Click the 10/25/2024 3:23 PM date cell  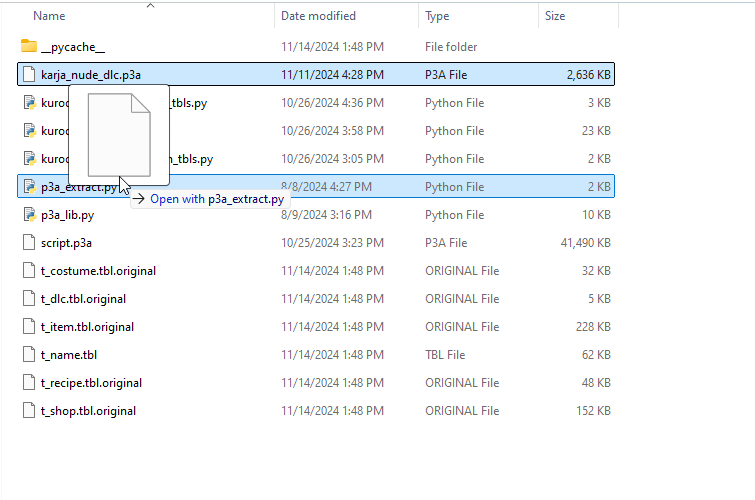[x=332, y=242]
